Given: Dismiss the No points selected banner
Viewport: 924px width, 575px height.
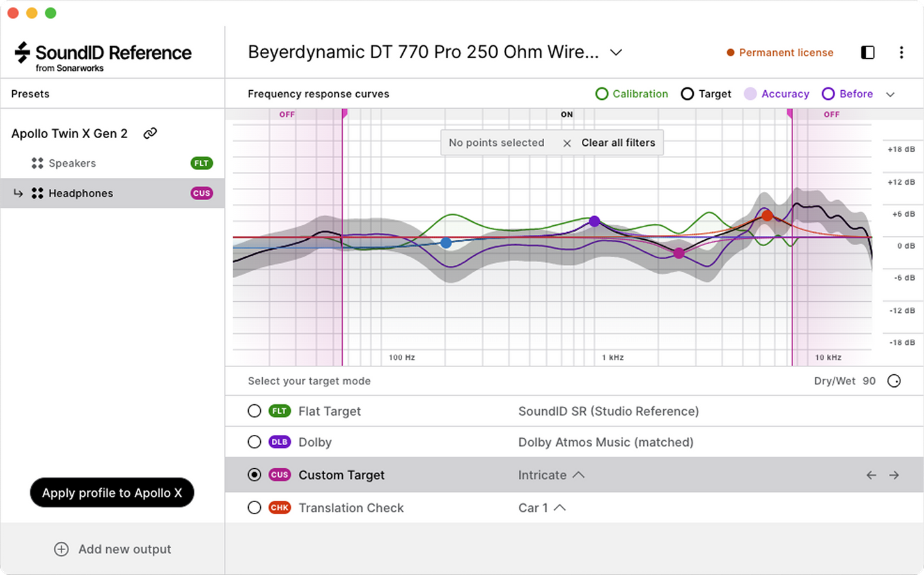Looking at the screenshot, I should [567, 143].
